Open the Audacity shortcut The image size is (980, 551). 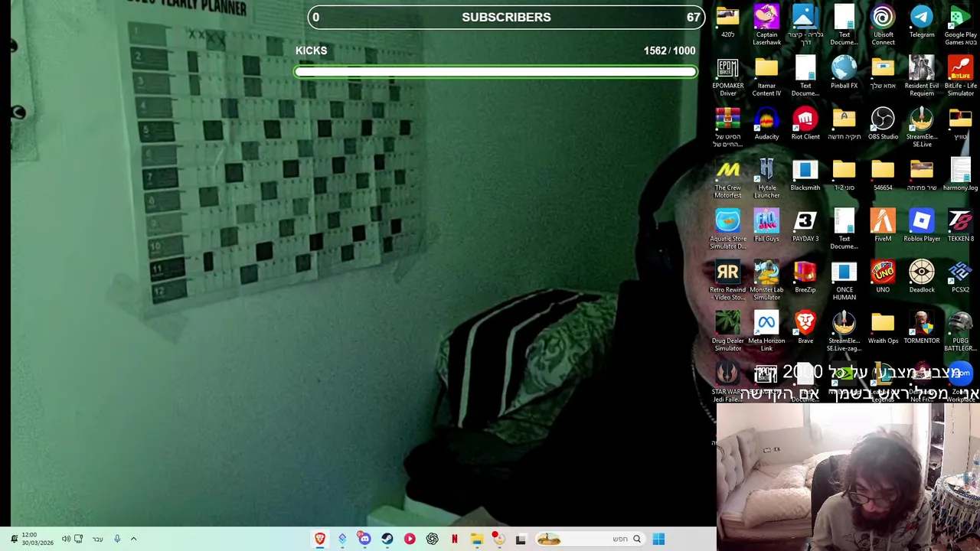766,124
